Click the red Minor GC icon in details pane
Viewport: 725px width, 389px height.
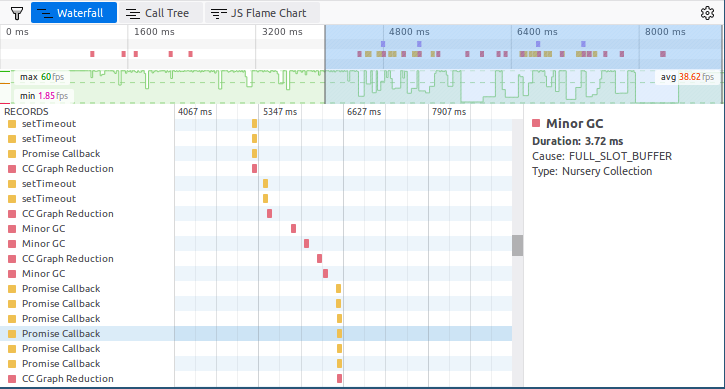(536, 123)
